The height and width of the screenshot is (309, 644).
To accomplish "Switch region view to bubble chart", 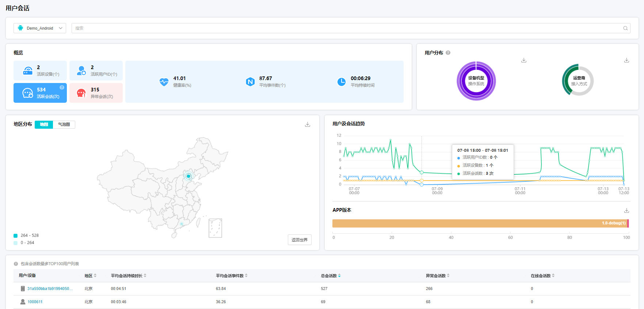I will 64,125.
